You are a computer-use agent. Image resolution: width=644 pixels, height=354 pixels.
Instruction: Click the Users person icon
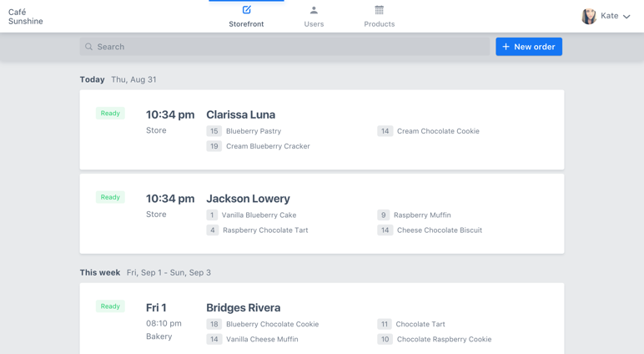(x=314, y=10)
